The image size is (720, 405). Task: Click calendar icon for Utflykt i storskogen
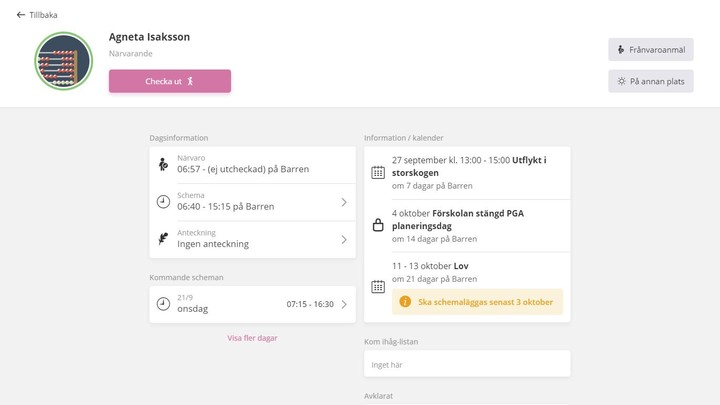(x=378, y=173)
